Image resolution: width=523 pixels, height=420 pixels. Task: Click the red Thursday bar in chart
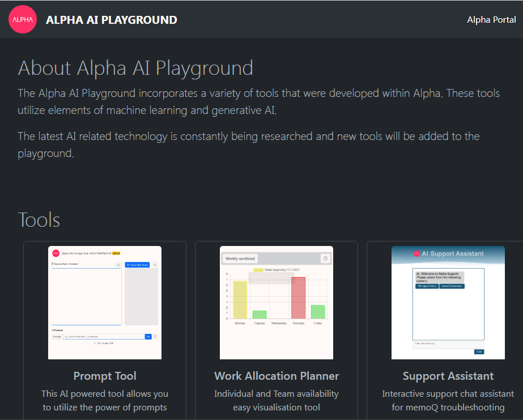[298, 298]
